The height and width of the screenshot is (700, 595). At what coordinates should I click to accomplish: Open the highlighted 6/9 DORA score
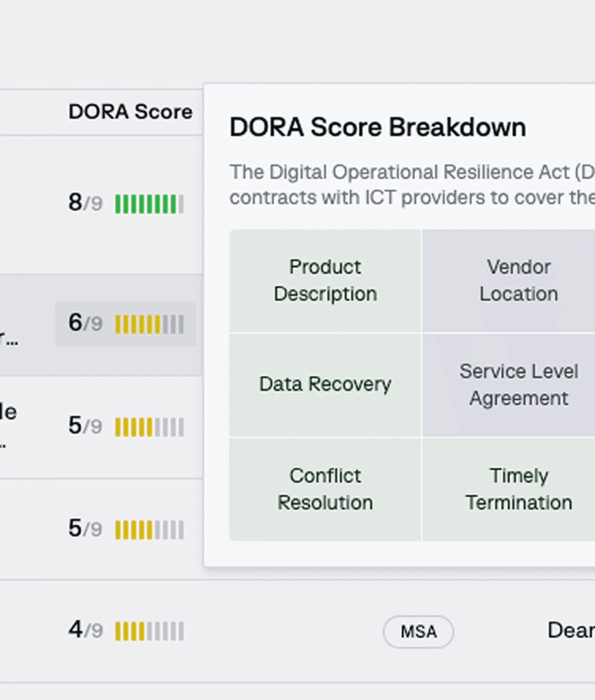[126, 324]
